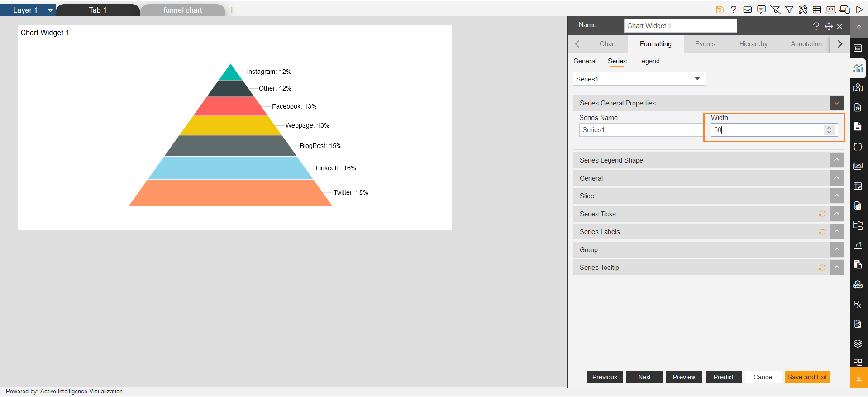This screenshot has width=868, height=397.
Task: Expand the Series Tooltip section
Action: coord(836,268)
